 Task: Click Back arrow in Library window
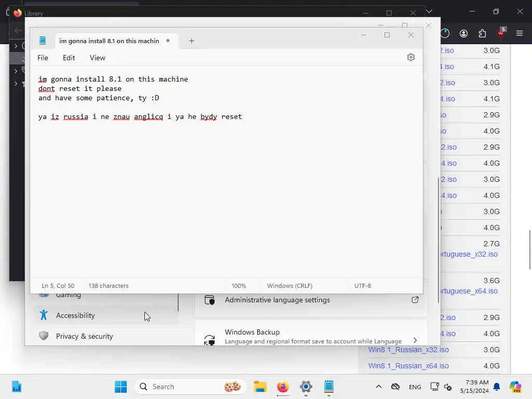pos(18,31)
